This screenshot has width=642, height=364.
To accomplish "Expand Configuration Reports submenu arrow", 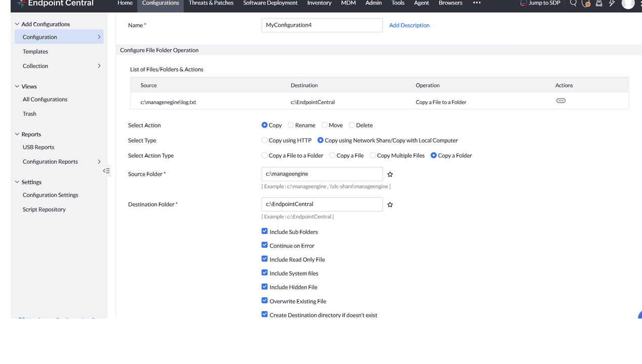I will pos(99,162).
